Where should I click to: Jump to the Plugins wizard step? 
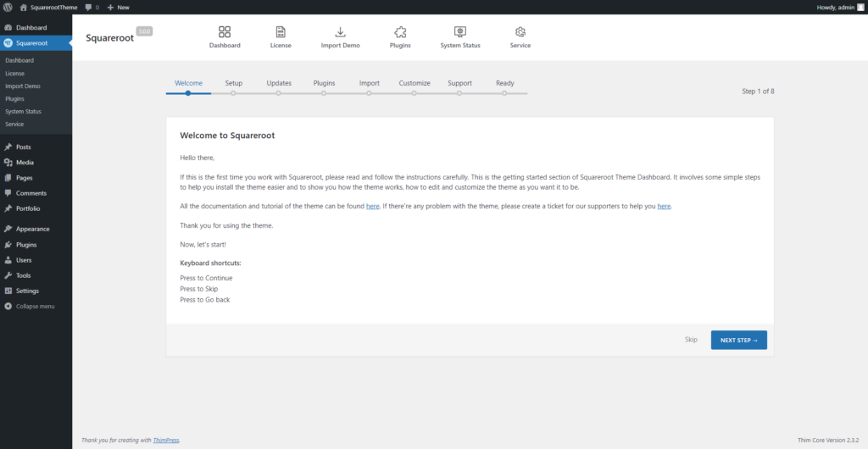(324, 84)
